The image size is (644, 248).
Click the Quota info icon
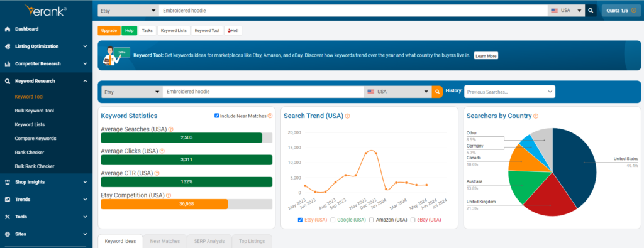[634, 11]
